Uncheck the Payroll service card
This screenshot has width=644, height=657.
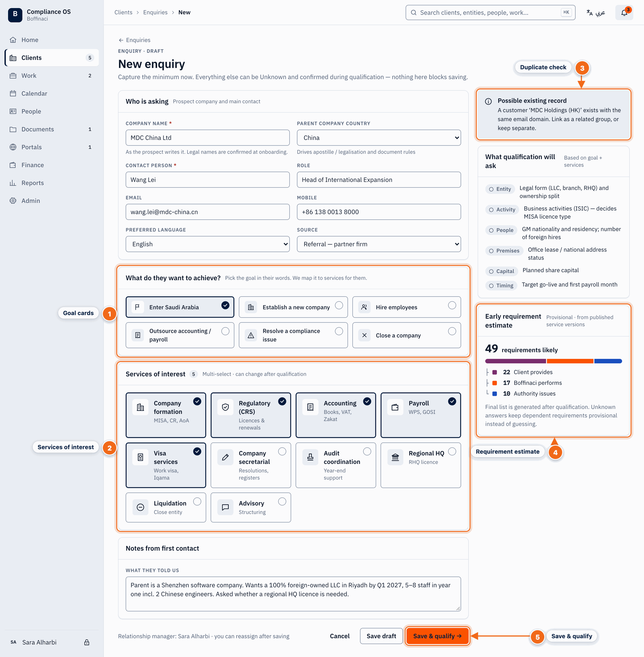pyautogui.click(x=420, y=415)
